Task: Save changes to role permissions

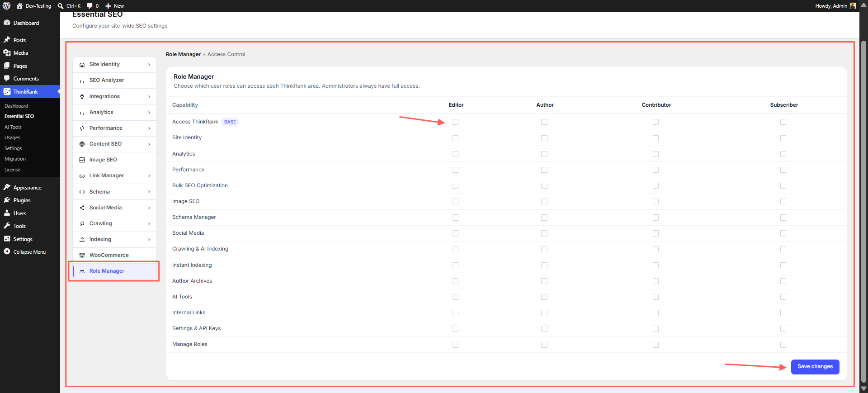Action: [815, 367]
